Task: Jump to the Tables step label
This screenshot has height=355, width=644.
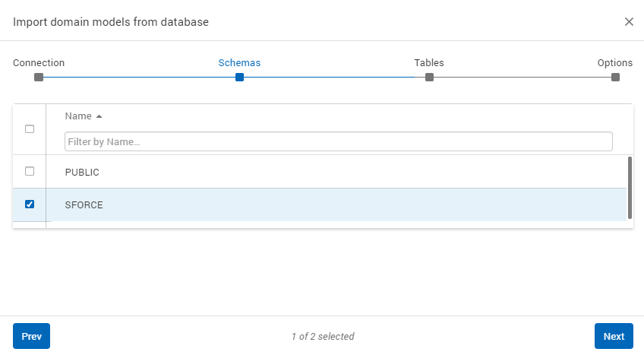Action: pos(429,63)
